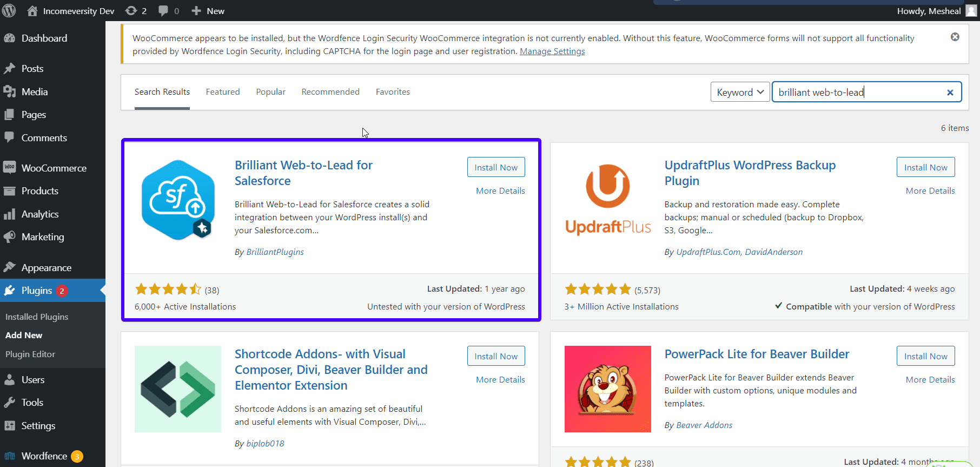Click the WooCommerce Woo icon
This screenshot has width=980, height=467.
click(x=9, y=168)
